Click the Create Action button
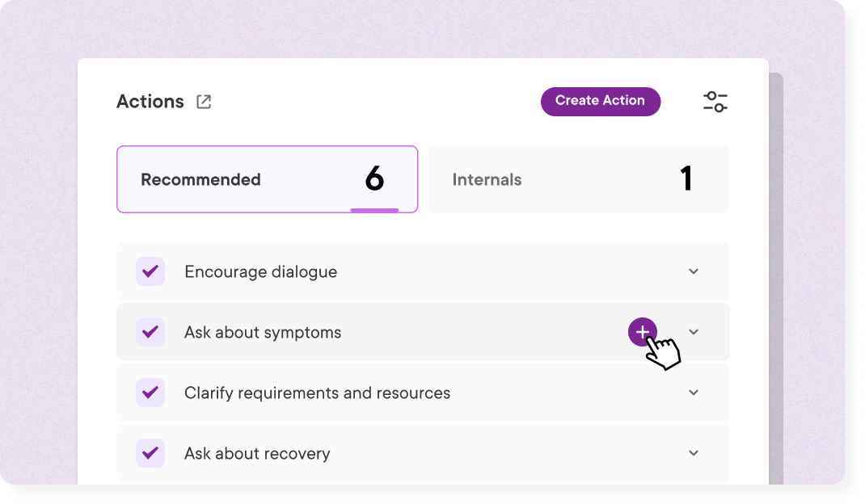The width and height of the screenshot is (865, 504). 600,101
